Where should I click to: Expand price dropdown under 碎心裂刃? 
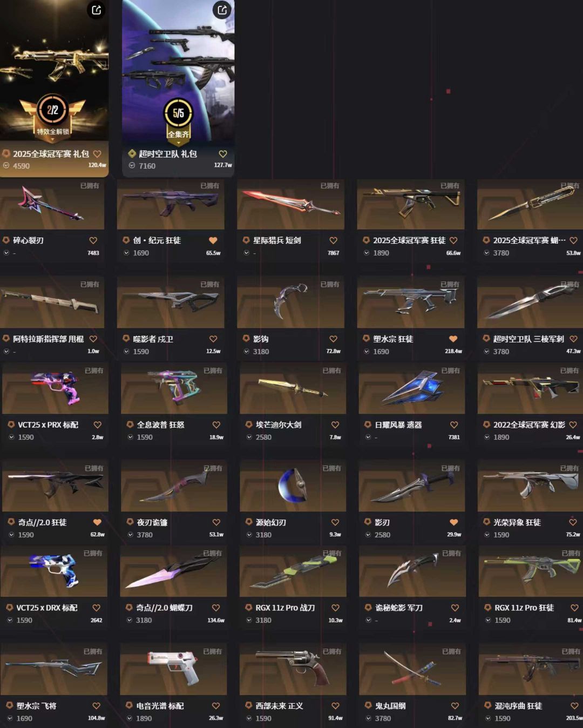(6, 253)
